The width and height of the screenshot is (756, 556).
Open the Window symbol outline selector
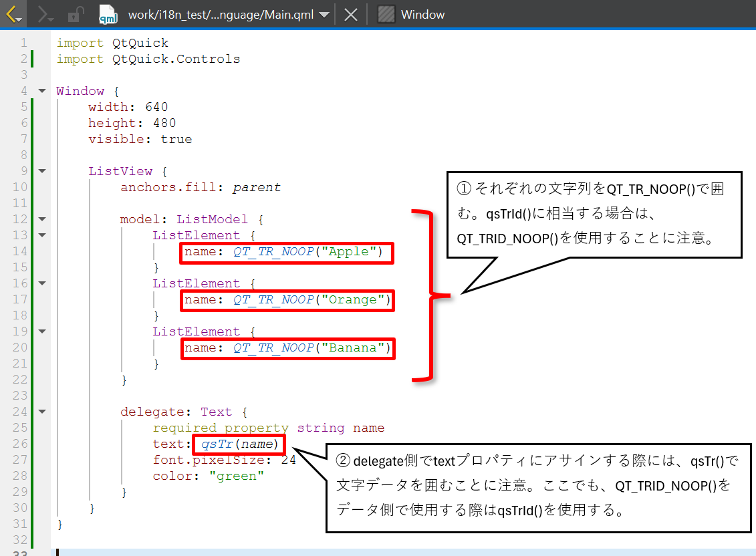point(422,15)
